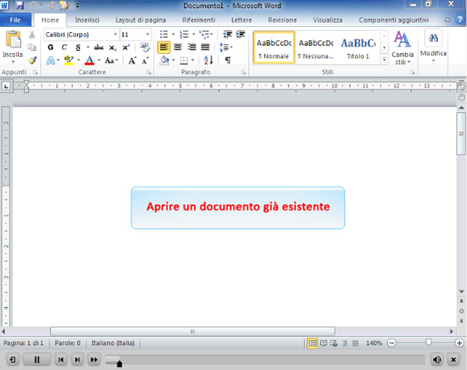The width and height of the screenshot is (467, 370).
Task: Switch to the Lettere tab
Action: click(x=242, y=20)
